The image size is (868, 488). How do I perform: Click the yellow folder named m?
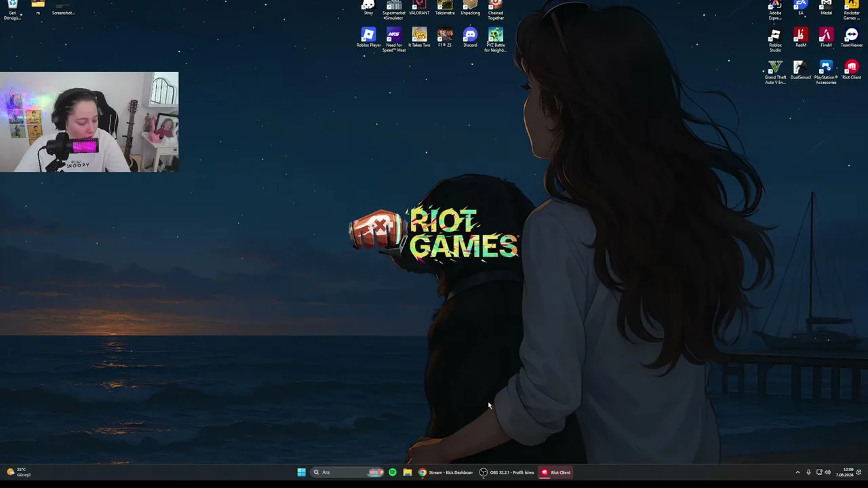[x=38, y=7]
